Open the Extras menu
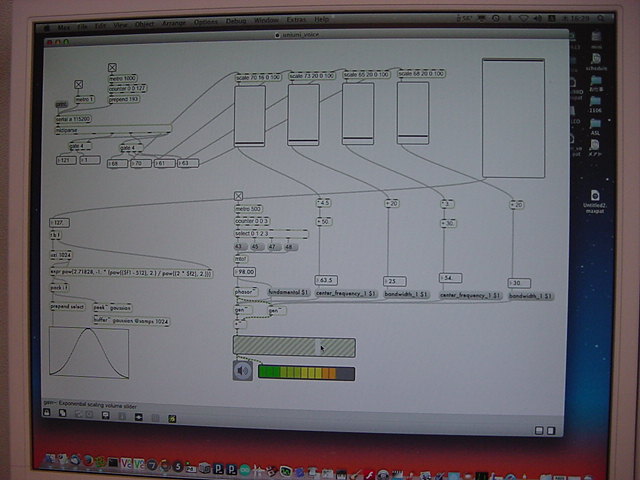The height and width of the screenshot is (480, 640). click(296, 19)
